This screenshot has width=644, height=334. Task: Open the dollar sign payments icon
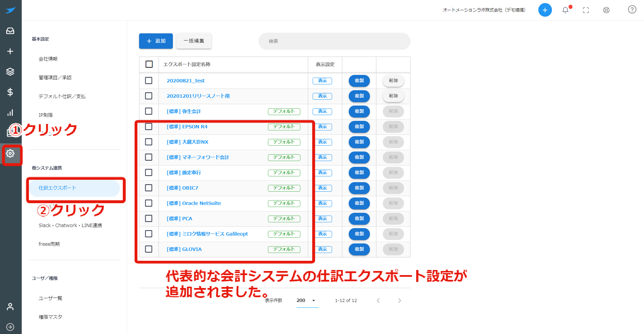click(10, 92)
